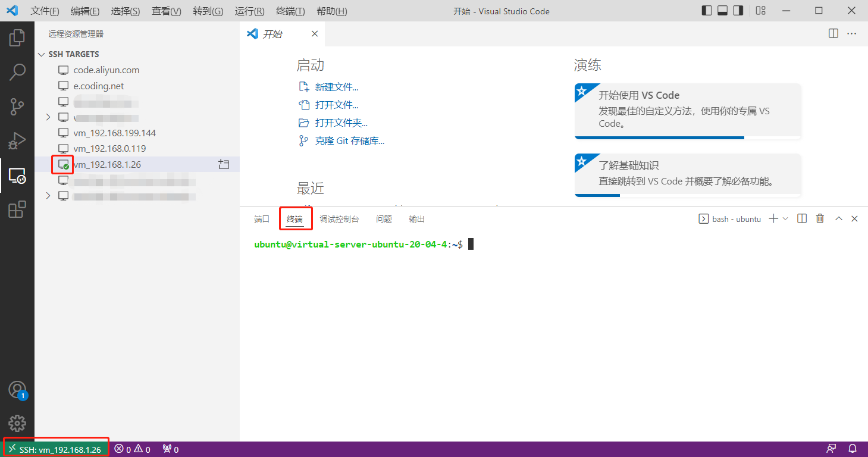Open editor more actions ellipsis
Screen dimensions: 868x457
tap(851, 34)
